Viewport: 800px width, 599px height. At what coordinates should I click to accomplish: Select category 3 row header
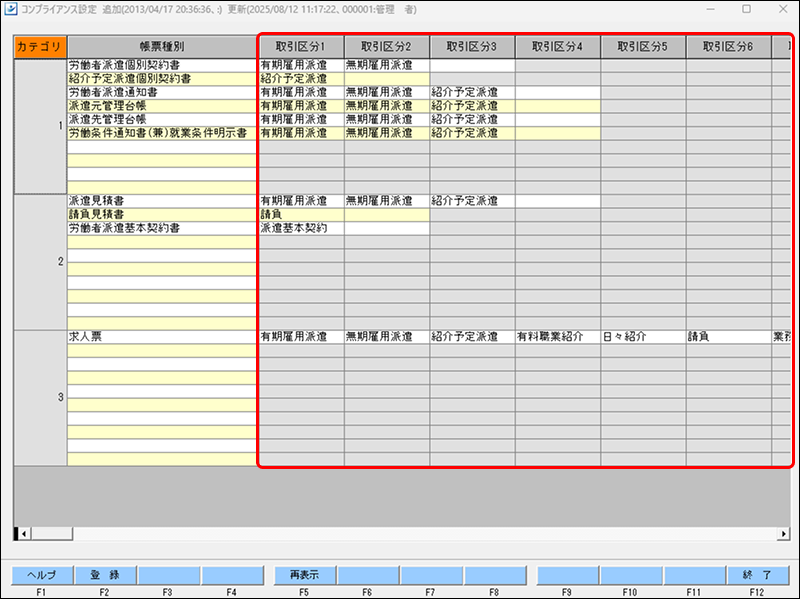click(x=40, y=397)
